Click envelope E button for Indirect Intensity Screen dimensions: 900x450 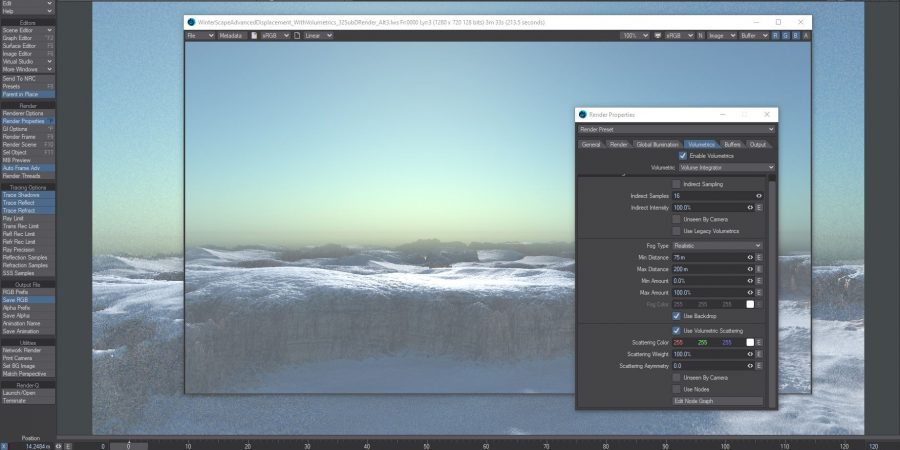759,207
